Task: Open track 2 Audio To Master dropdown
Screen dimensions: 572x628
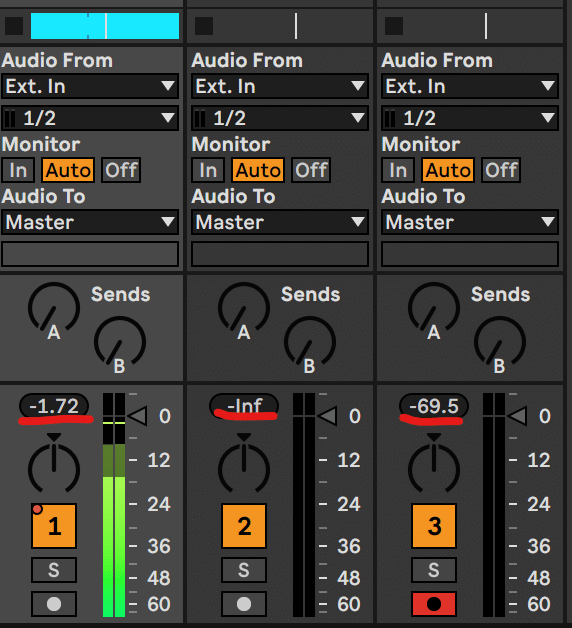Action: tap(280, 222)
